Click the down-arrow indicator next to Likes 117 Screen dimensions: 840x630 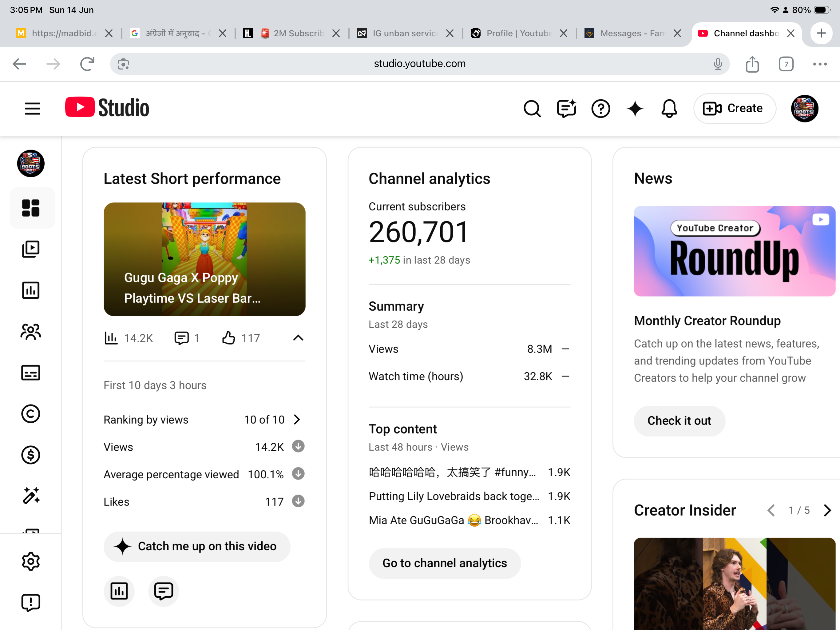298,501
